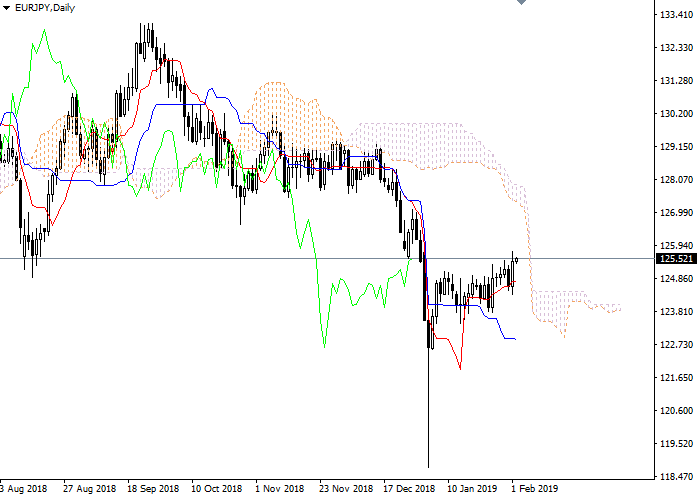The height and width of the screenshot is (500, 700).
Task: Click the 10 Jan 2019 date label
Action: 472,489
